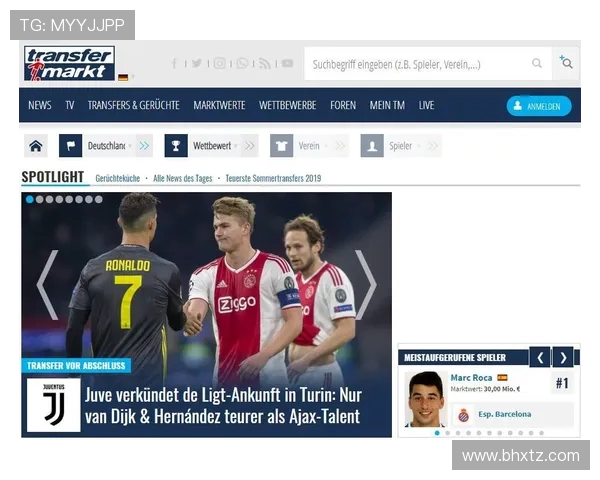Click the Transfermarkt logo
600x480 pixels.
(70, 63)
